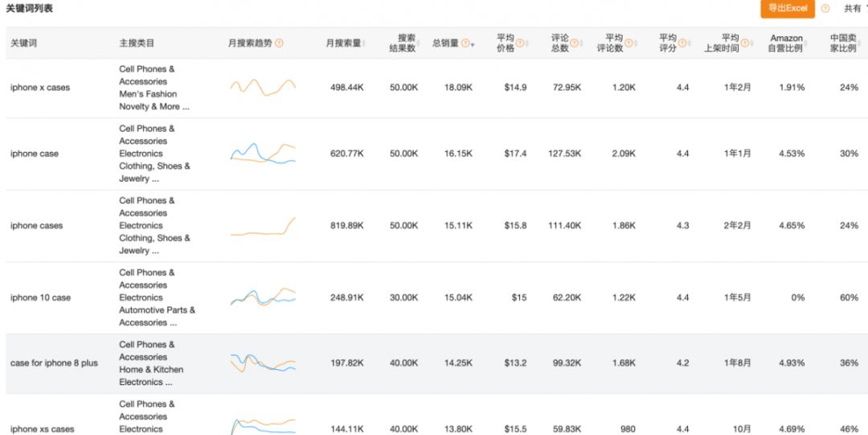This screenshot has height=435, width=868.
Task: Click help icon beside 平均上架时间 header
Action: point(744,43)
